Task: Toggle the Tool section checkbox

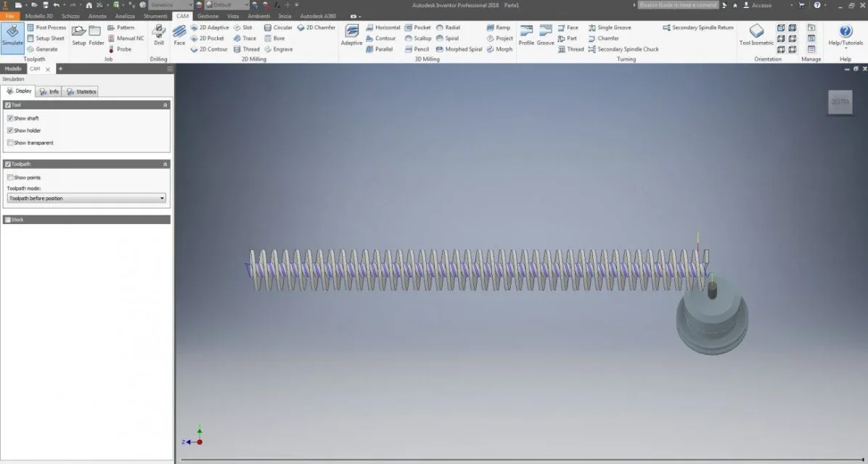Action: 8,104
